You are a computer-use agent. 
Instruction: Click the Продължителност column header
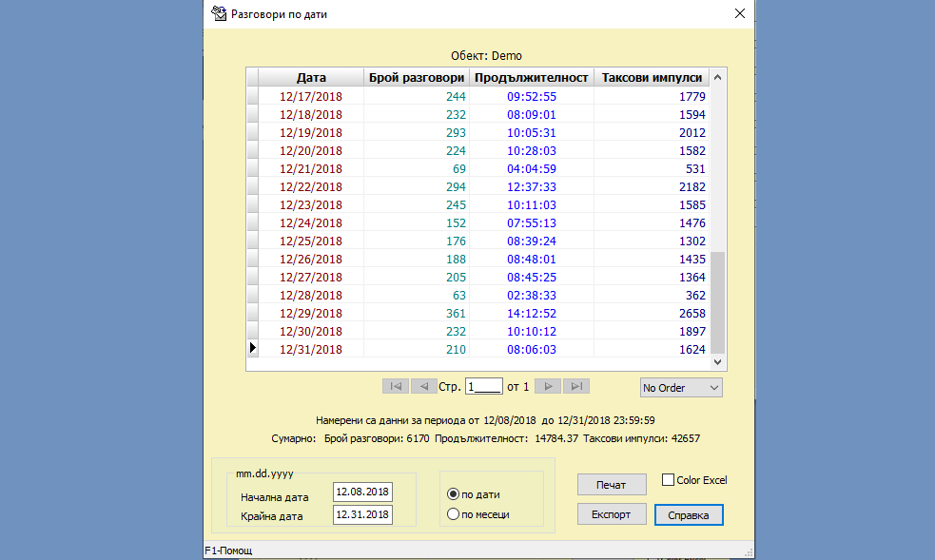tap(532, 77)
